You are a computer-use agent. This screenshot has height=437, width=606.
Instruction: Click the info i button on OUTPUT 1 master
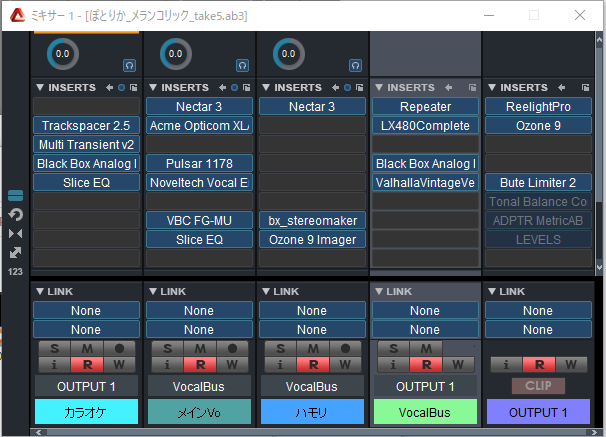(x=506, y=364)
